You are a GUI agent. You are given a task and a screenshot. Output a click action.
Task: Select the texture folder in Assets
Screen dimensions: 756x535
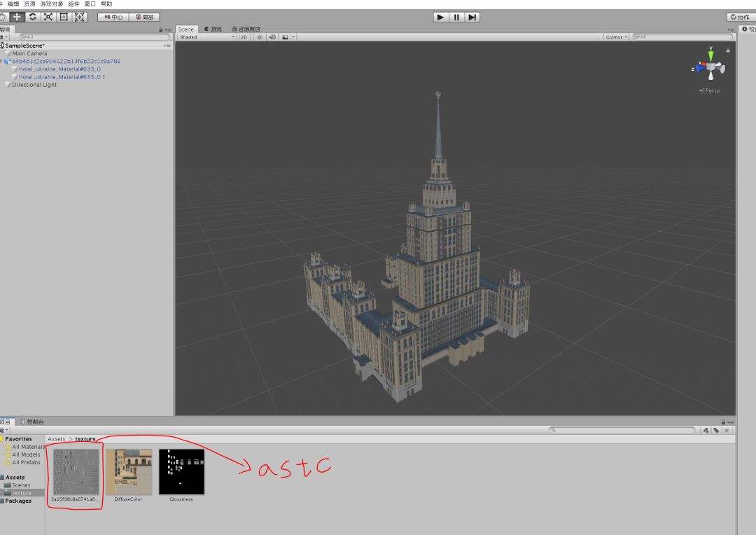click(x=22, y=493)
